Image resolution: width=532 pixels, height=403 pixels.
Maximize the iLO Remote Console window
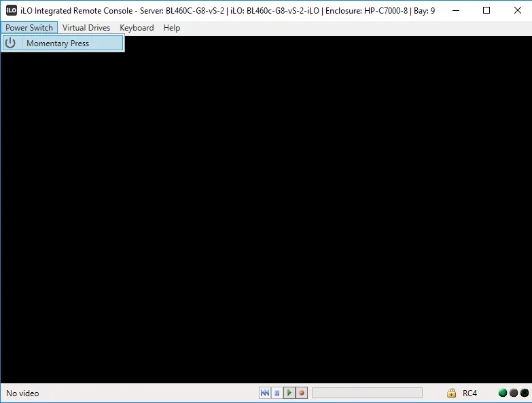[x=486, y=10]
